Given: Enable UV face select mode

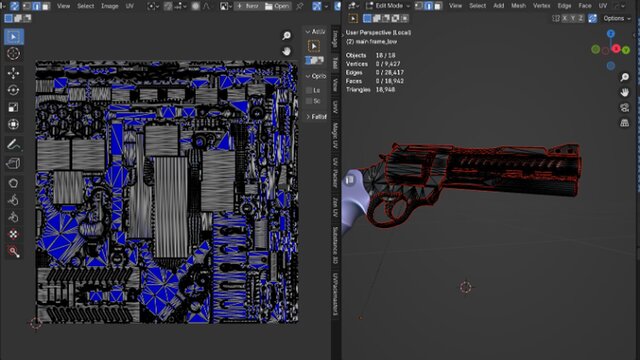Looking at the screenshot, I should tap(46, 6).
